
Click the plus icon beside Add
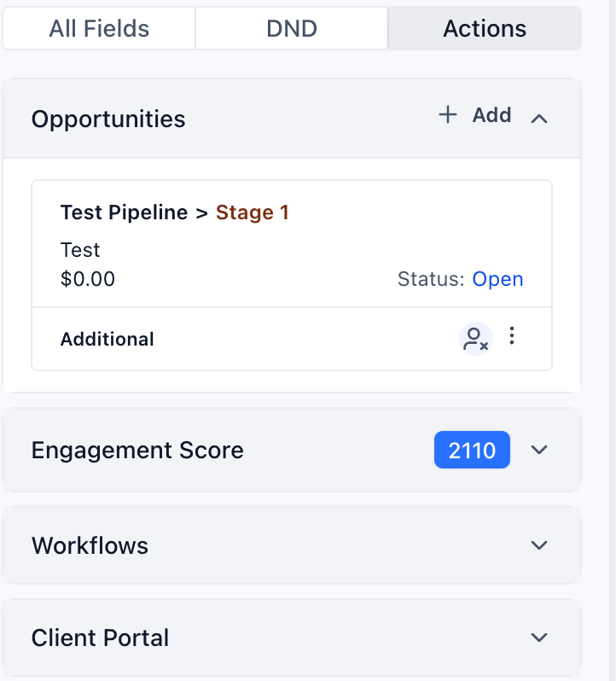pos(448,115)
